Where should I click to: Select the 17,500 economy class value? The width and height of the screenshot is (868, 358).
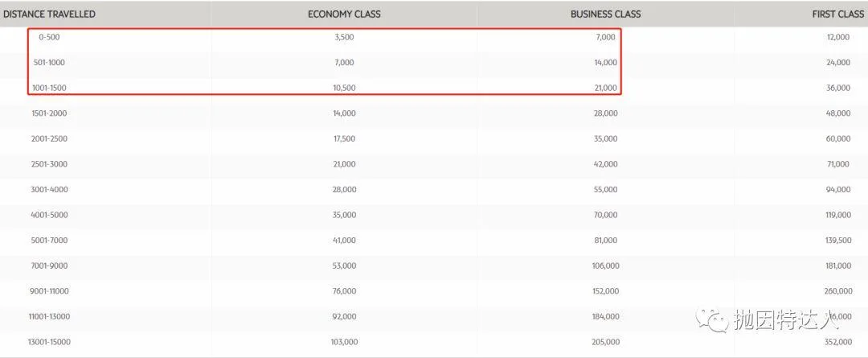(x=343, y=139)
